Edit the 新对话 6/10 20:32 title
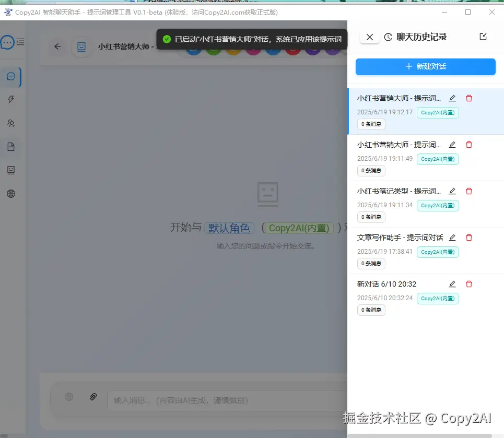The width and height of the screenshot is (504, 438). pyautogui.click(x=452, y=284)
